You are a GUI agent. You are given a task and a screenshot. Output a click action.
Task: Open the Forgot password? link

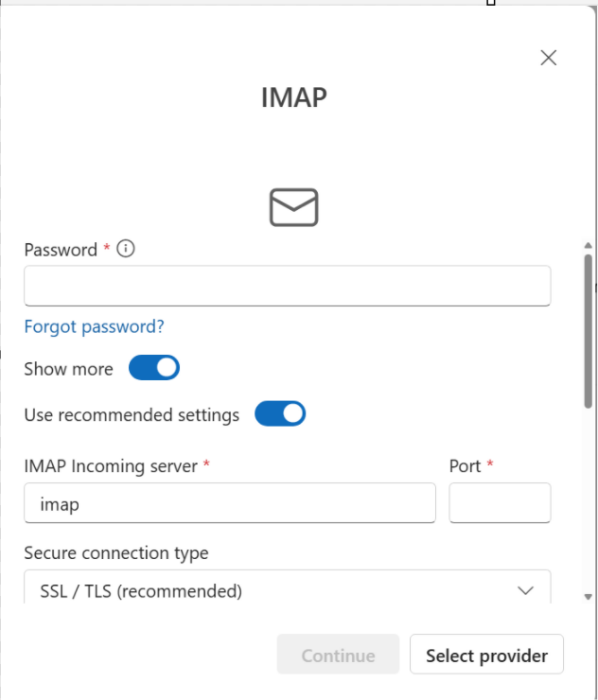point(95,326)
